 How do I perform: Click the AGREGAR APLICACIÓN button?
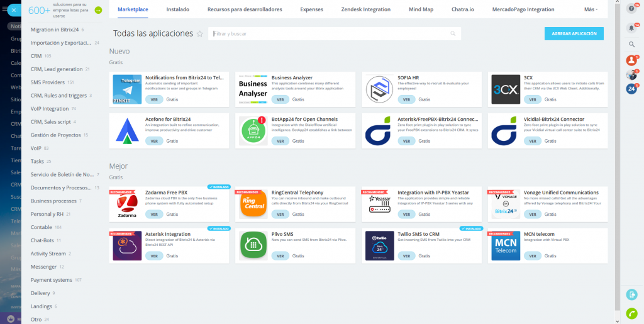pyautogui.click(x=574, y=34)
